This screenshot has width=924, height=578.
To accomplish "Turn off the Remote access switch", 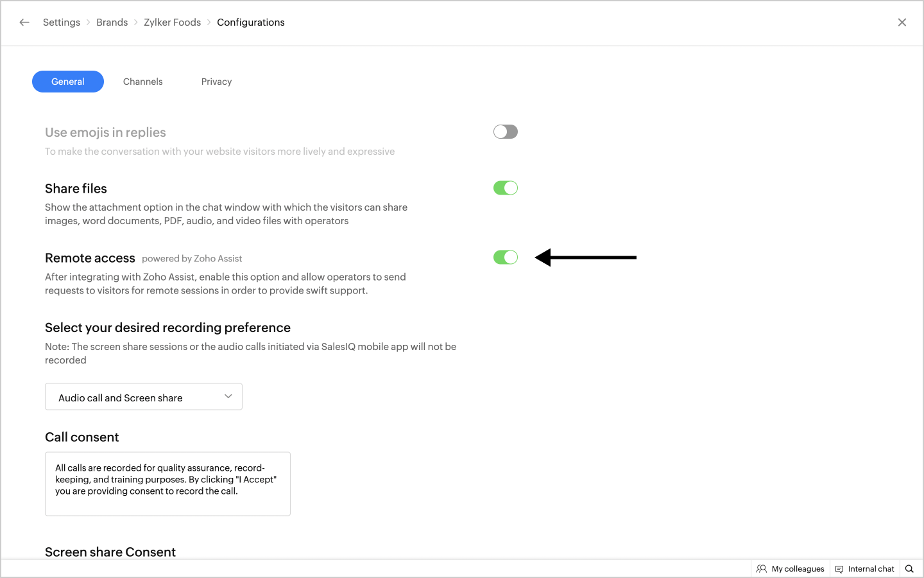I will click(x=505, y=258).
